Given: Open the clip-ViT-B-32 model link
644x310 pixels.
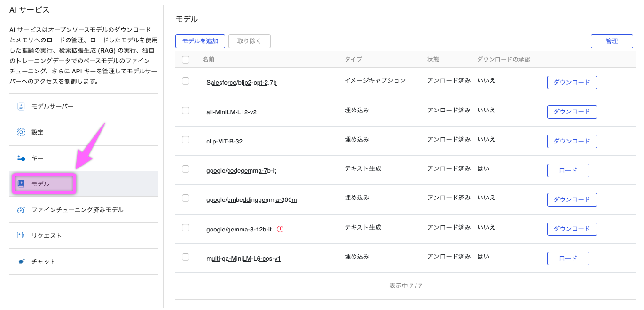Looking at the screenshot, I should coord(224,141).
